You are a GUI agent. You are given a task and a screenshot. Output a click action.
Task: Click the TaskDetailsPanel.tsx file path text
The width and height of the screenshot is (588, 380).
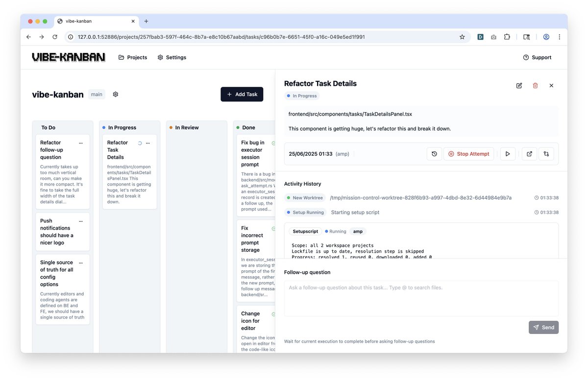pyautogui.click(x=350, y=114)
